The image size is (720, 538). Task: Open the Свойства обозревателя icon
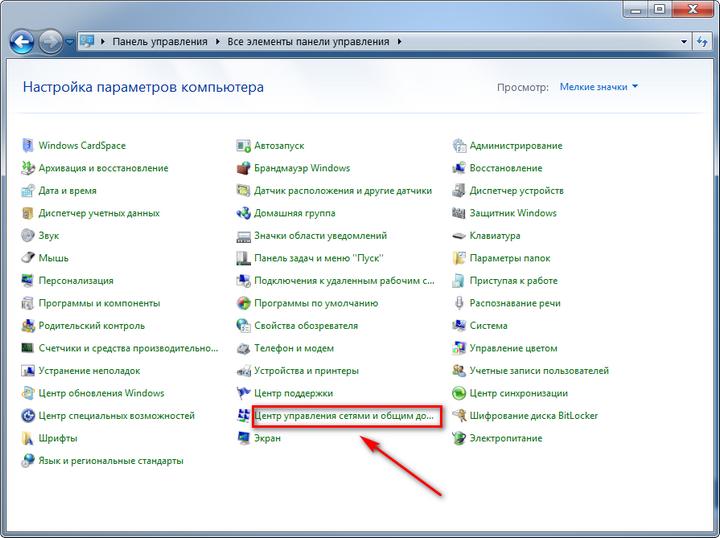[243, 325]
